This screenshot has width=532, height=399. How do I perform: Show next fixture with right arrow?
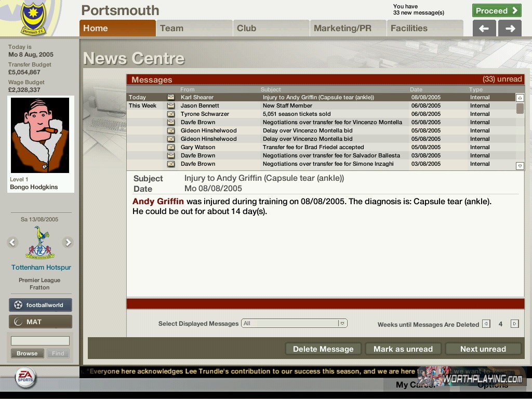(x=68, y=242)
